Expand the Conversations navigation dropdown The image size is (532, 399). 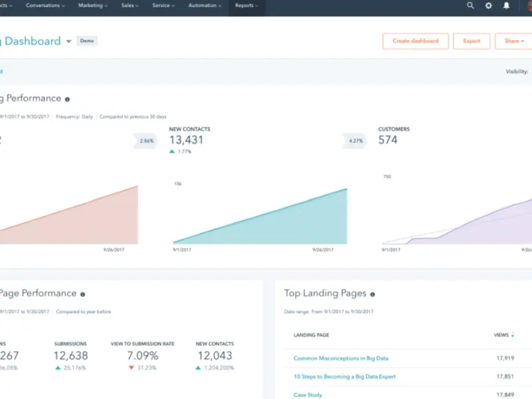tap(45, 5)
